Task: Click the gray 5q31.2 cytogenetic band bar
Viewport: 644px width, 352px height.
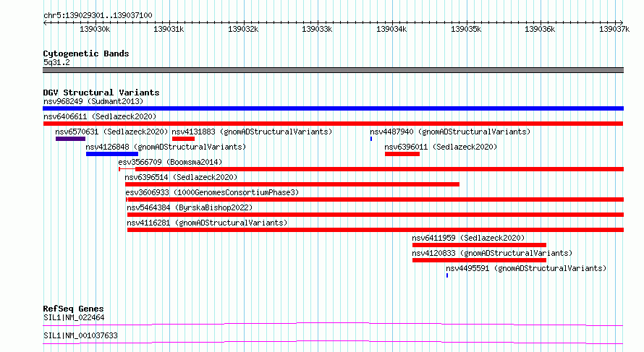Action: (x=333, y=70)
